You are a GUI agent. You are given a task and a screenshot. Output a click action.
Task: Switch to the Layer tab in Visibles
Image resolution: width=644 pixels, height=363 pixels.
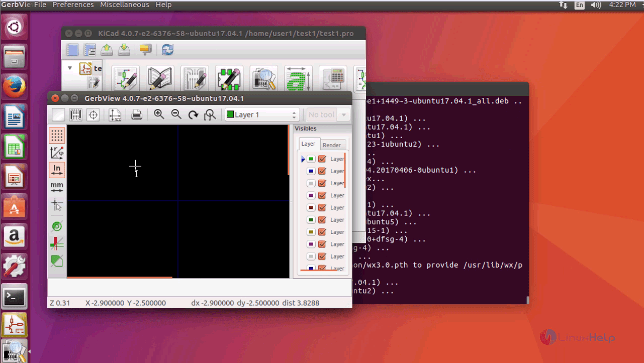pyautogui.click(x=308, y=144)
